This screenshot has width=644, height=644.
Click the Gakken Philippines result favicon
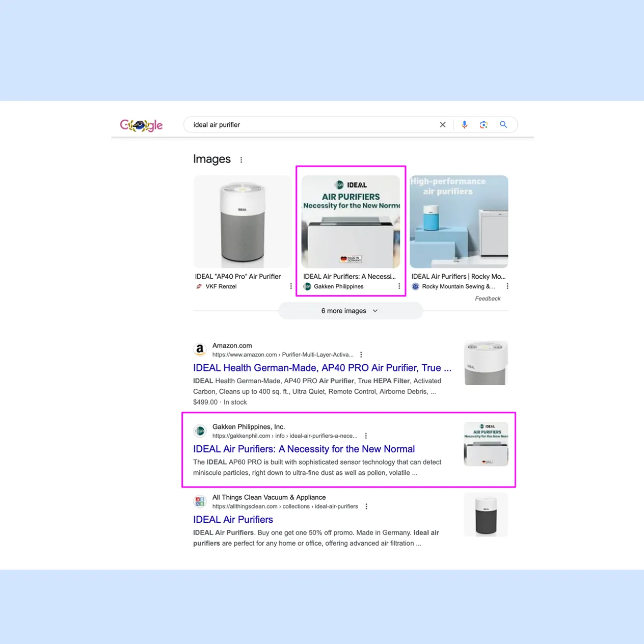click(x=200, y=431)
